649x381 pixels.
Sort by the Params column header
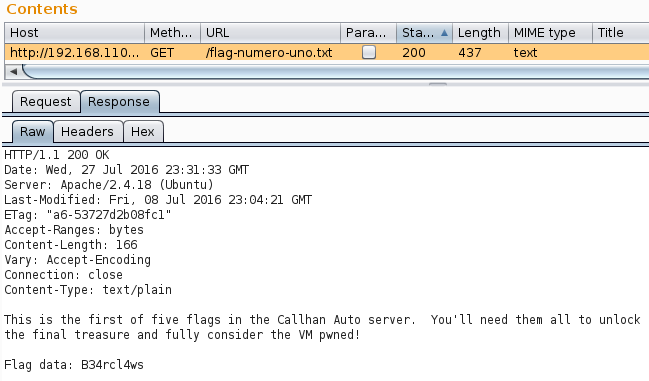pos(368,33)
